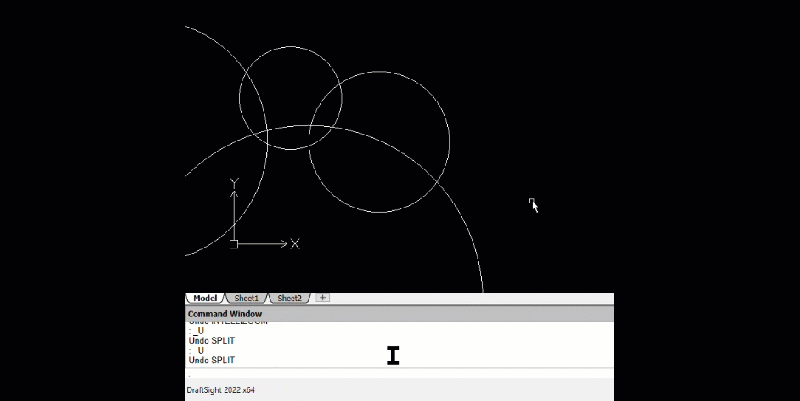Image resolution: width=800 pixels, height=401 pixels.
Task: Open the Sheet2 layout tab
Action: point(289,298)
